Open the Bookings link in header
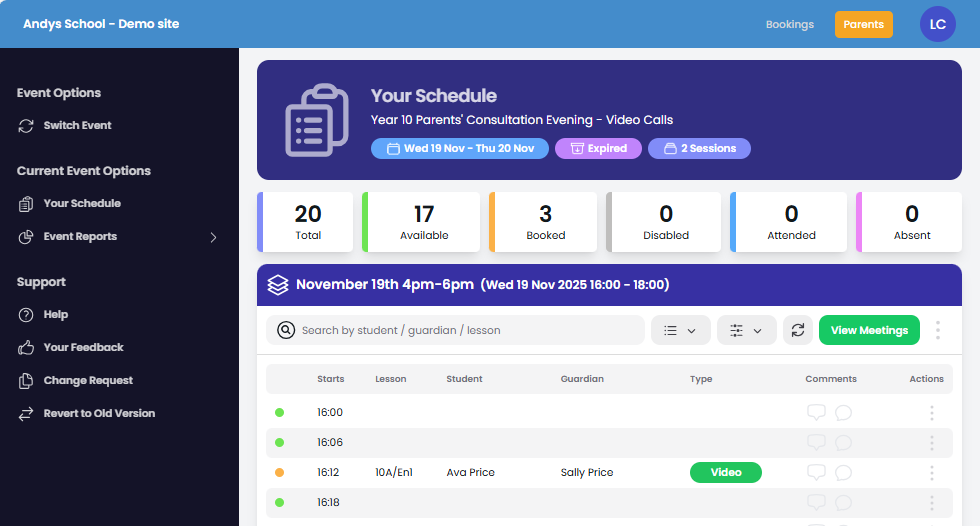This screenshot has height=526, width=980. coord(789,24)
